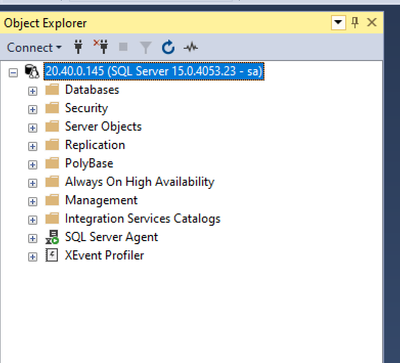Click the Stop square icon in toolbar

coord(123,47)
